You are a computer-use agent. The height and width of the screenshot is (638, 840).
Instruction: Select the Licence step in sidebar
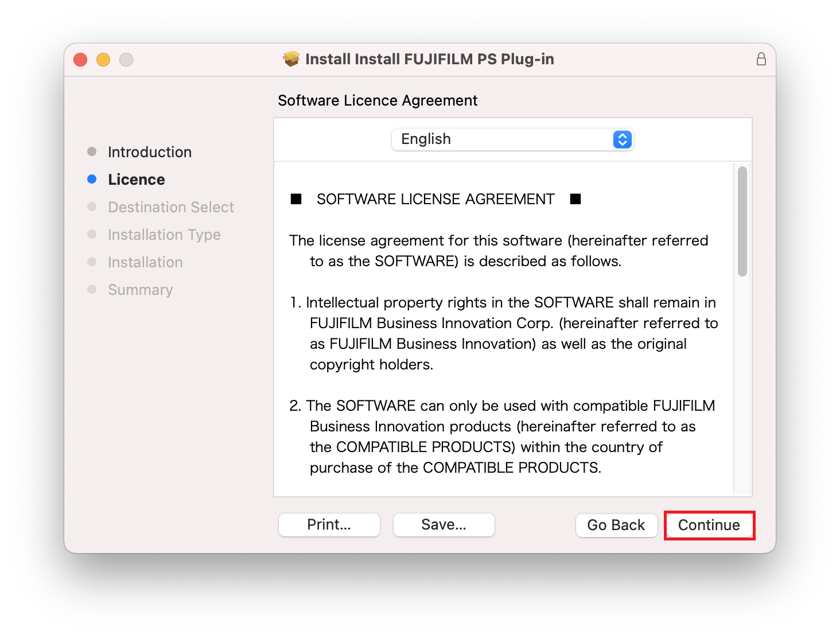[137, 180]
